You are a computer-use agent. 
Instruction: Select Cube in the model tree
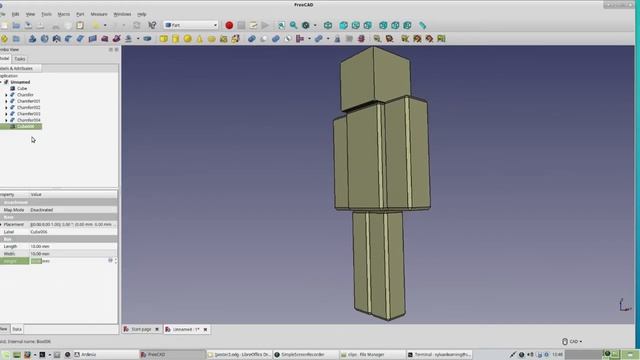(x=22, y=88)
